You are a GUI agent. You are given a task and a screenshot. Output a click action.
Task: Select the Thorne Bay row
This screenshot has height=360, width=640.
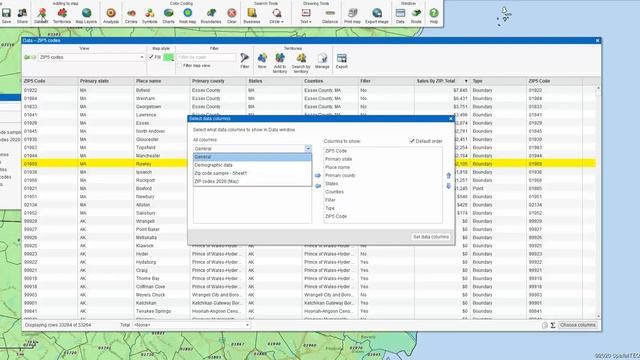pos(309,278)
